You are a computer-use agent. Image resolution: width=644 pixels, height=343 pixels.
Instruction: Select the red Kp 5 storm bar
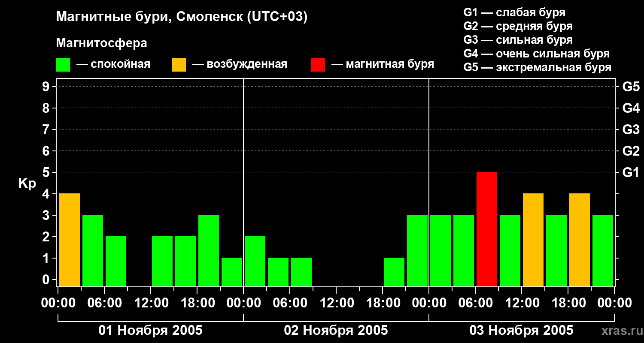[487, 229]
